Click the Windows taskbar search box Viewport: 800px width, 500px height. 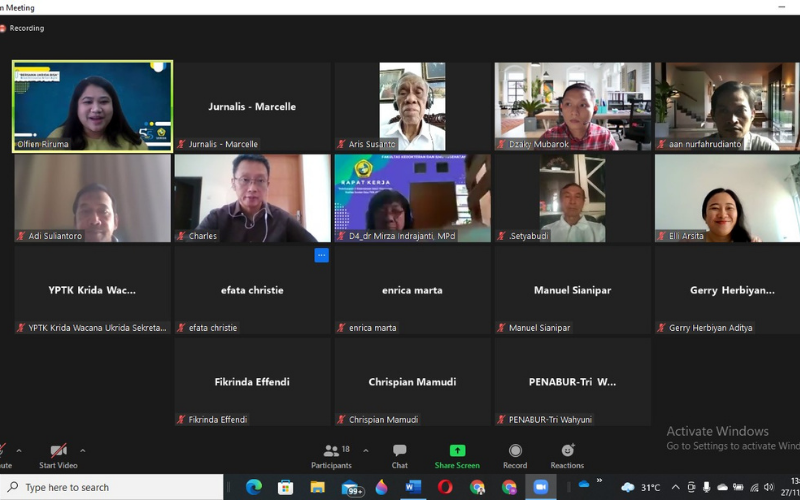coord(112,487)
